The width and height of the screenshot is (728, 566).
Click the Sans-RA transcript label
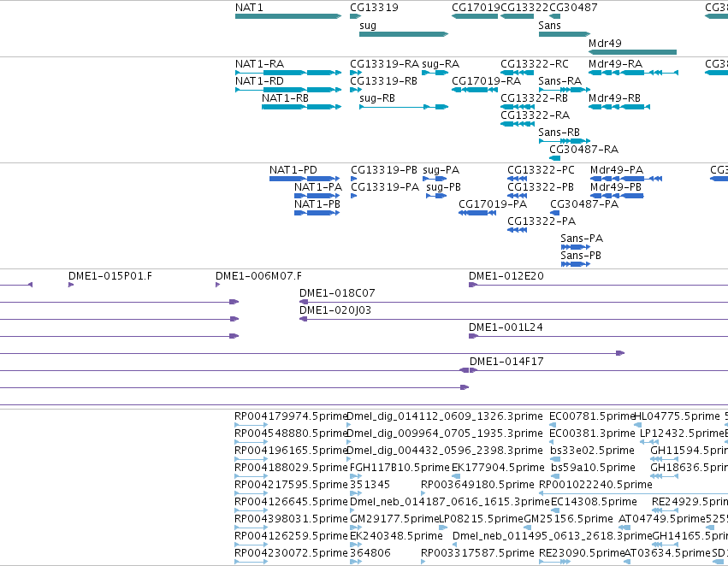click(x=560, y=81)
